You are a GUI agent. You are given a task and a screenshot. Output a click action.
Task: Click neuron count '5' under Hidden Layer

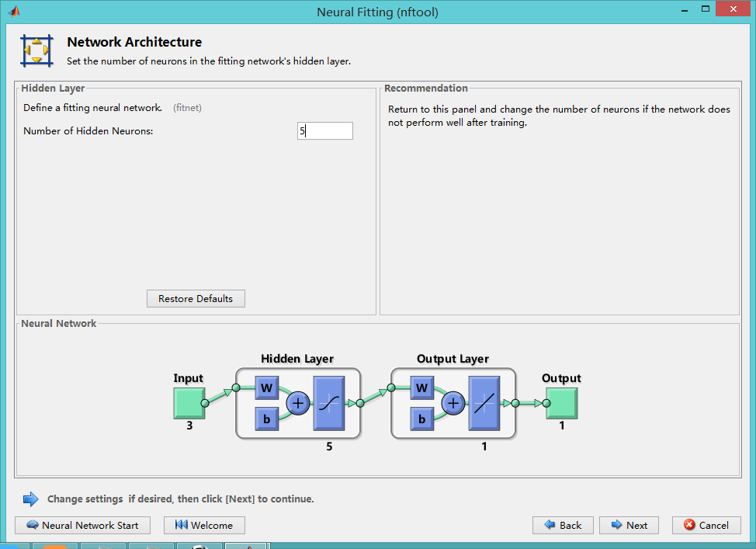tap(329, 446)
